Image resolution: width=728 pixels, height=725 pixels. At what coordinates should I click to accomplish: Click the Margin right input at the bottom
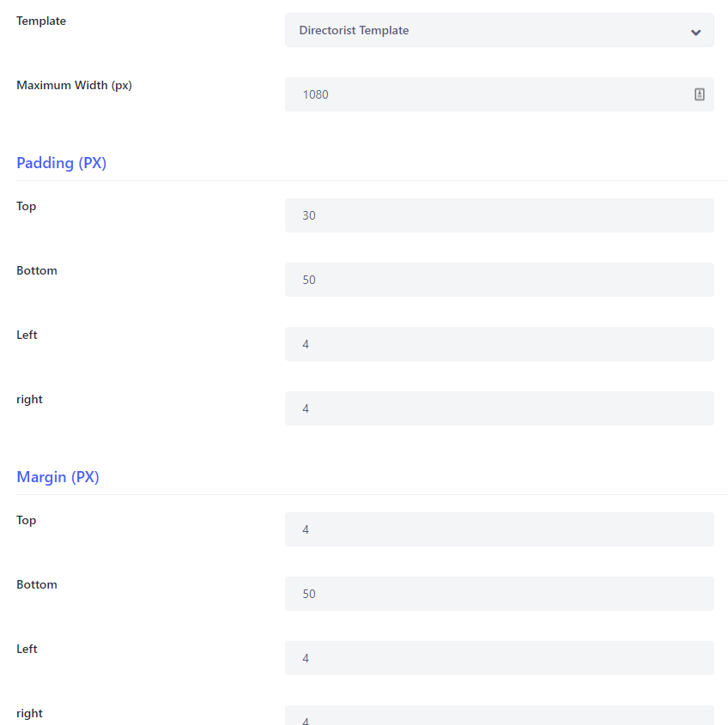pyautogui.click(x=499, y=716)
